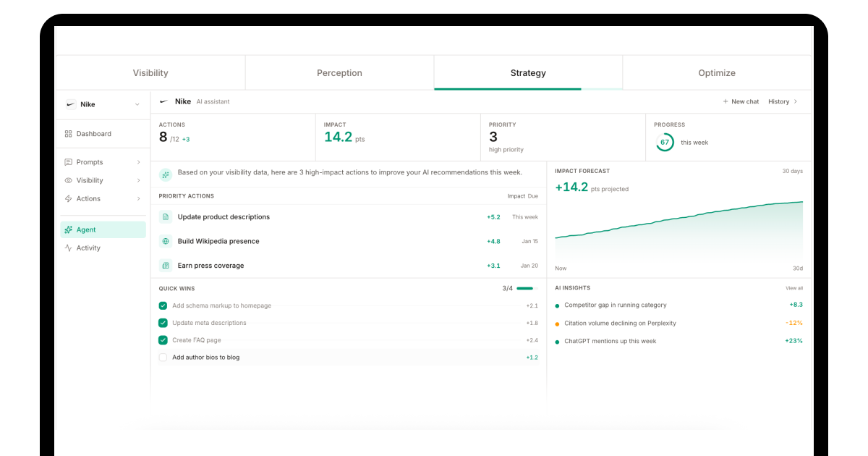Click Competitor gap in running category
868x456 pixels.
point(616,305)
